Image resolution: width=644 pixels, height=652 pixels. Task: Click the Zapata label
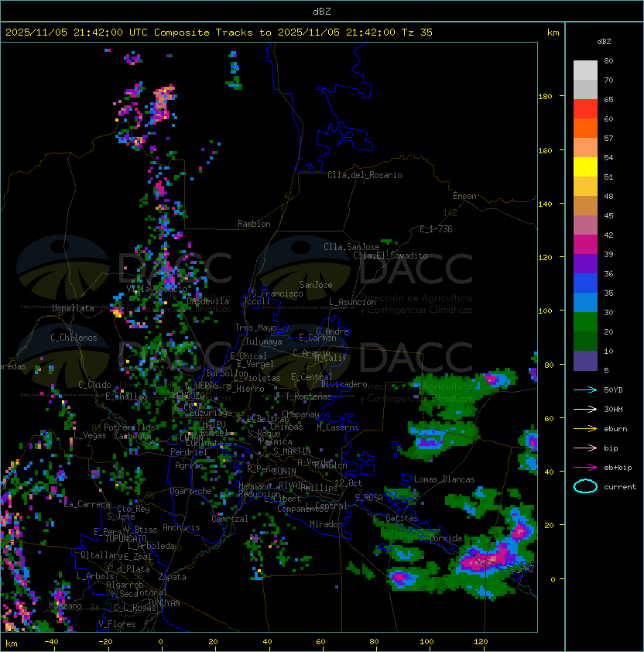tap(172, 577)
